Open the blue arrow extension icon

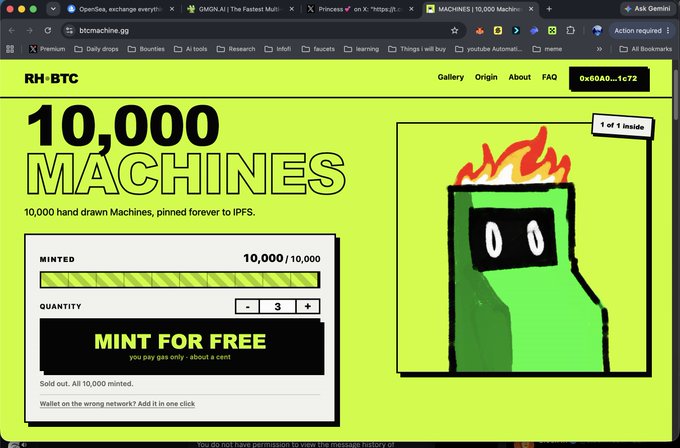[516, 30]
